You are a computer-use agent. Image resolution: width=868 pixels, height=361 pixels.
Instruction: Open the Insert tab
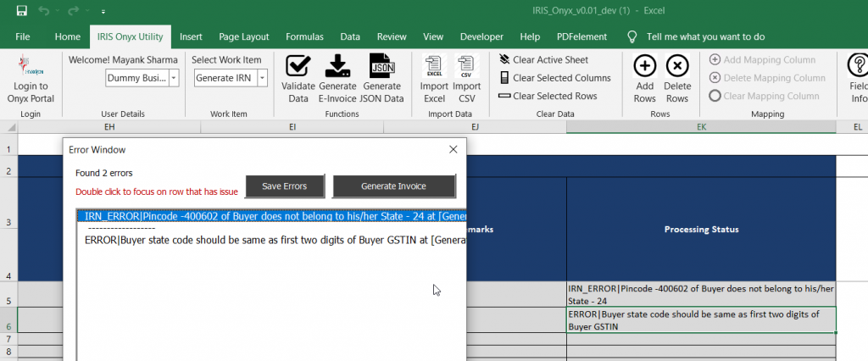click(191, 36)
